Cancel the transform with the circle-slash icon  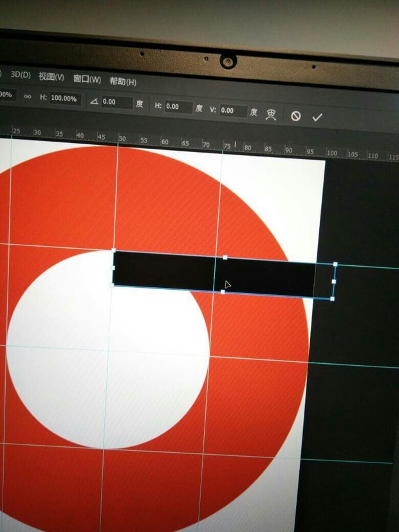coord(295,116)
